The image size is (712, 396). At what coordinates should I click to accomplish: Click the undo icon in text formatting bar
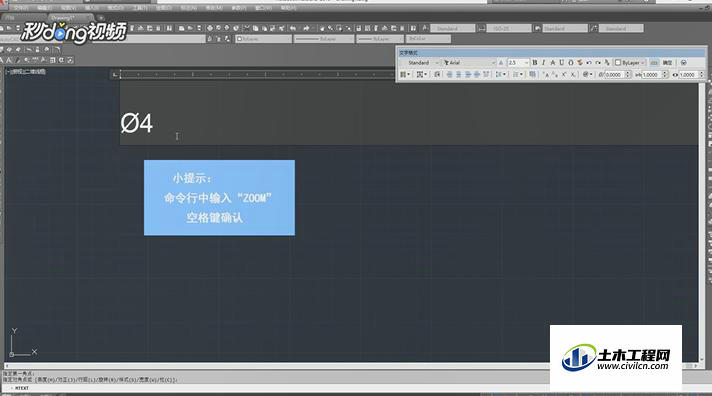588,63
